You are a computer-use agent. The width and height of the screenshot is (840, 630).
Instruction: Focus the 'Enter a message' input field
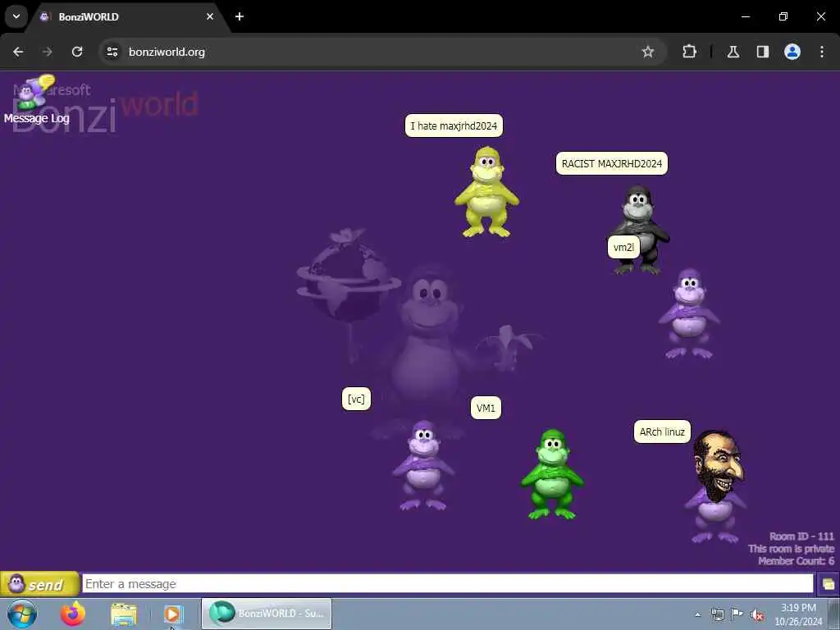[448, 584]
